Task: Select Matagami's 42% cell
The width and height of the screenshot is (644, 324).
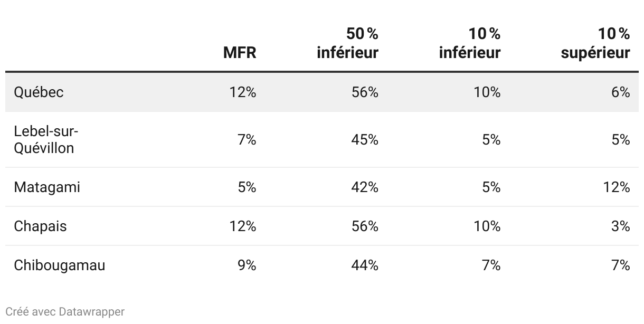Action: [365, 187]
